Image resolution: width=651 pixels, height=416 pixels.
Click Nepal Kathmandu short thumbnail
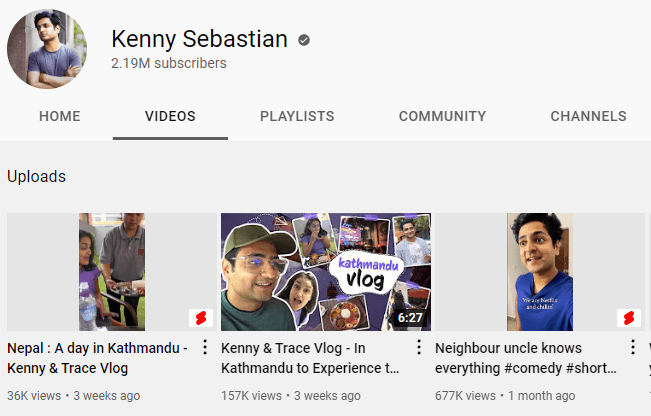point(112,272)
